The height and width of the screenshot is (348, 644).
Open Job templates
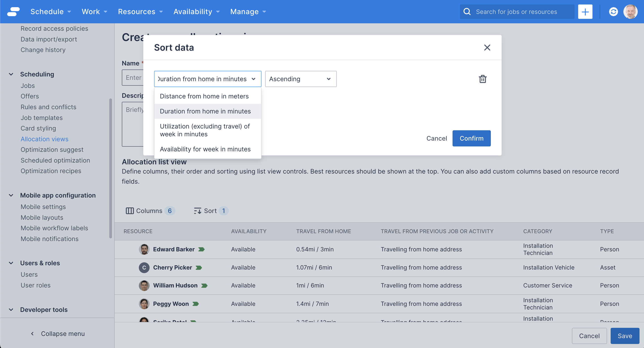[41, 118]
